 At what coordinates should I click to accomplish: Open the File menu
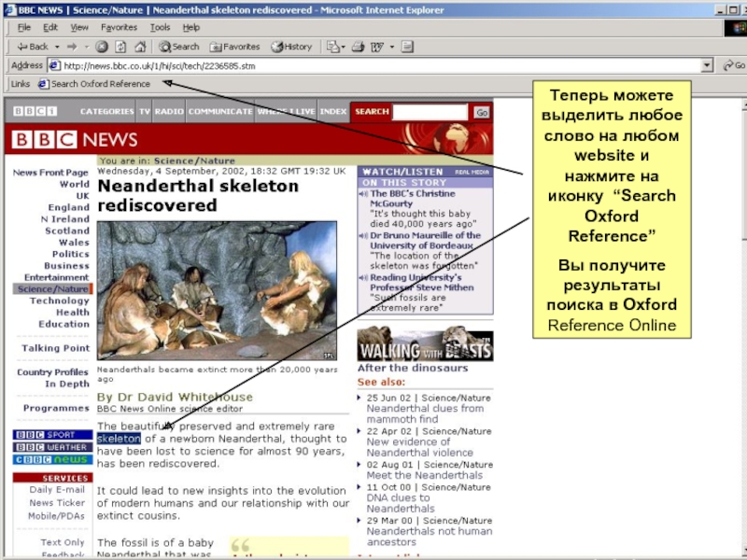[x=24, y=28]
